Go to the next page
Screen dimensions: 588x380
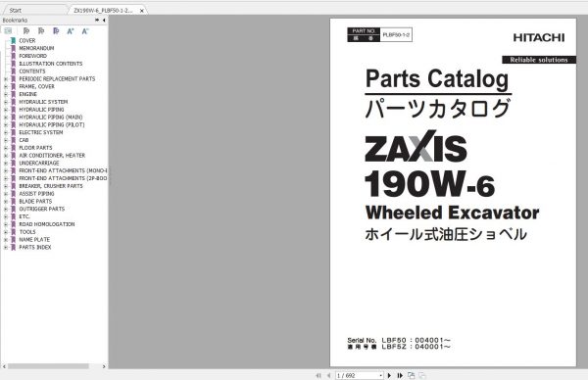point(389,375)
